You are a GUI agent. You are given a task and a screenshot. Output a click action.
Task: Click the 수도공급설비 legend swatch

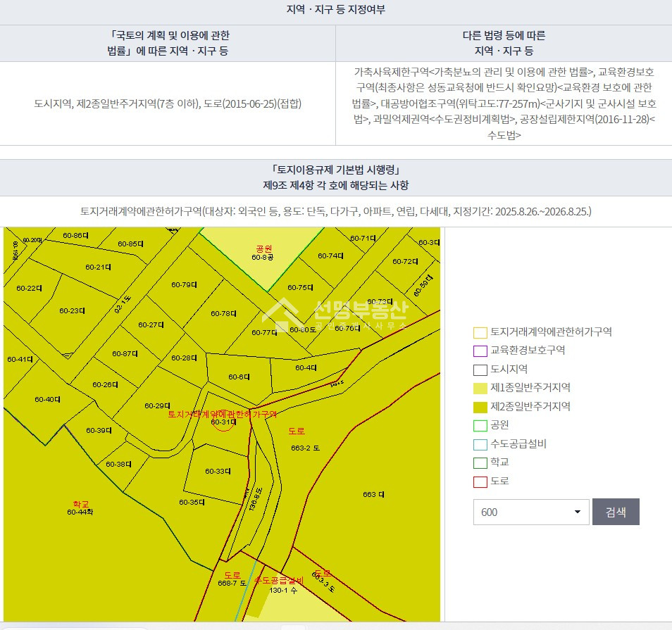[480, 444]
